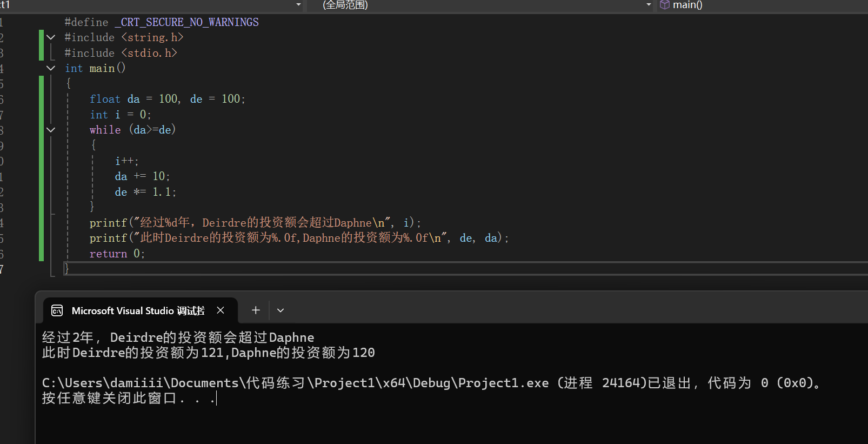
Task: Open the project scope dropdown arrow
Action: (x=298, y=5)
